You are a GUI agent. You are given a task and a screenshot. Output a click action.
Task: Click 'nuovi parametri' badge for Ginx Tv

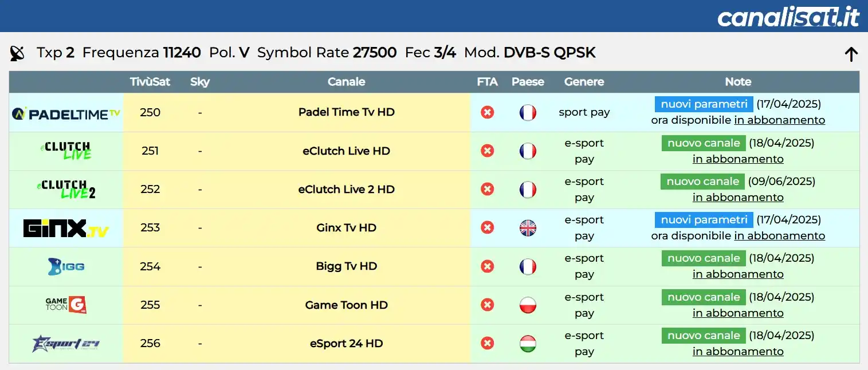tap(704, 220)
